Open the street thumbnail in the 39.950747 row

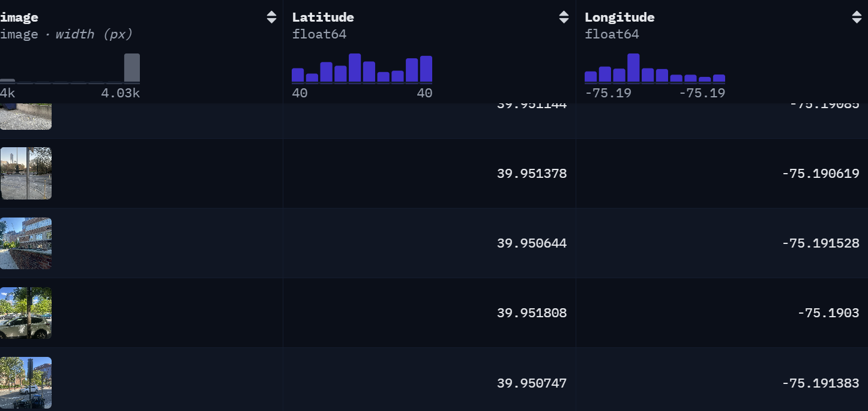26,383
